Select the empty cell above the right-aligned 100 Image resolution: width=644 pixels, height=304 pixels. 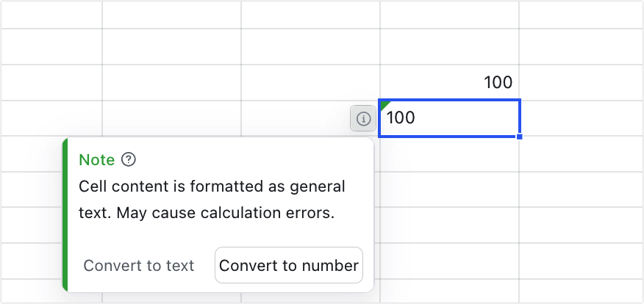[x=449, y=46]
